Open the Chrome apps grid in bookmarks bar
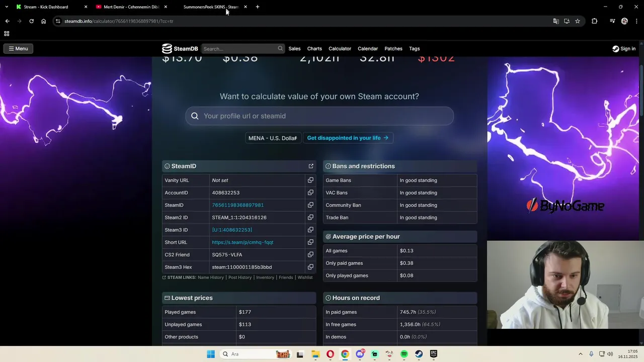Viewport: 644px width, 362px height. pos(7,34)
